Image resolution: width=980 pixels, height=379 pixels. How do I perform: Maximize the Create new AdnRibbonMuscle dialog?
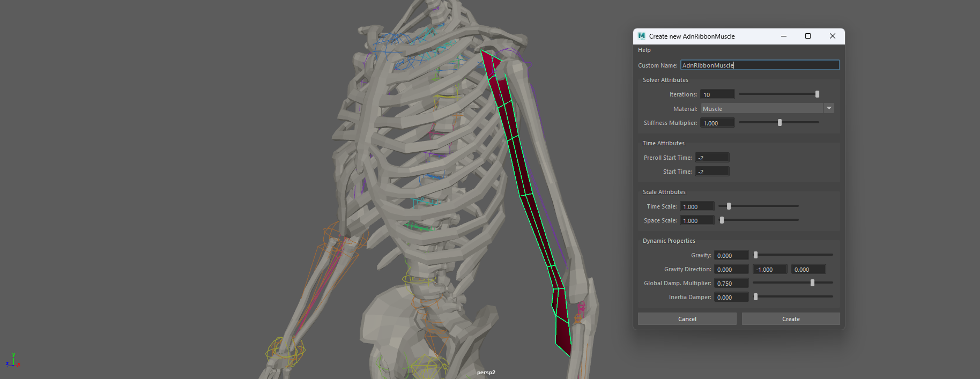[x=808, y=36]
